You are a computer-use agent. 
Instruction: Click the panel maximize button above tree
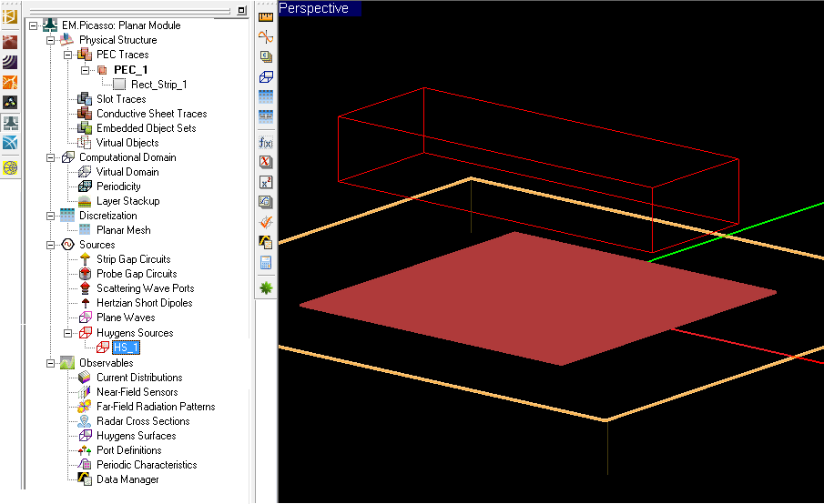click(240, 10)
